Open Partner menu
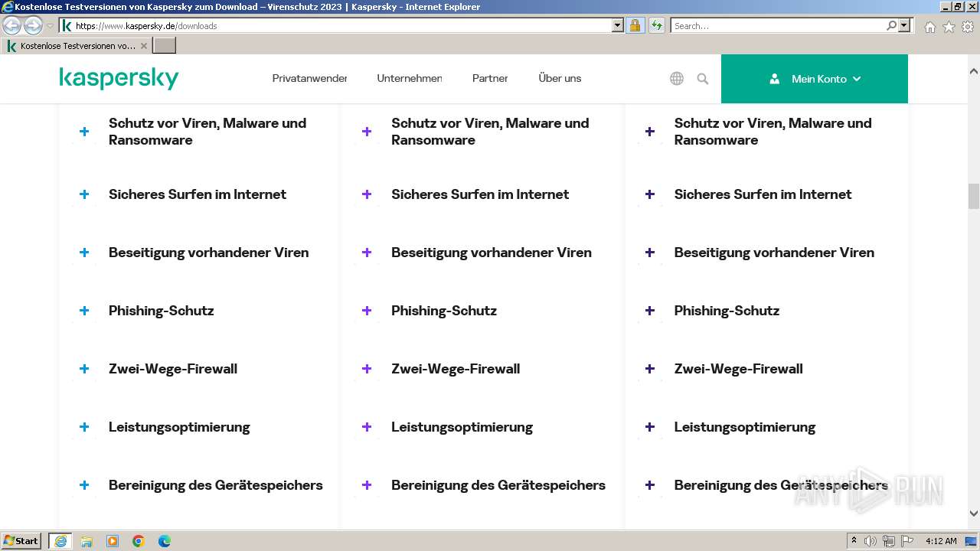The width and height of the screenshot is (980, 551). (x=490, y=78)
